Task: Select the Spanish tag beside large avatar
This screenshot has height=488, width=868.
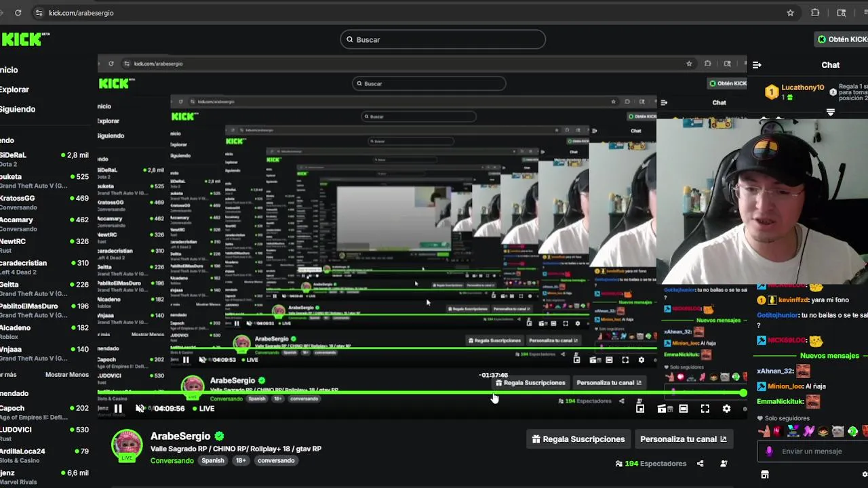Action: tap(213, 461)
